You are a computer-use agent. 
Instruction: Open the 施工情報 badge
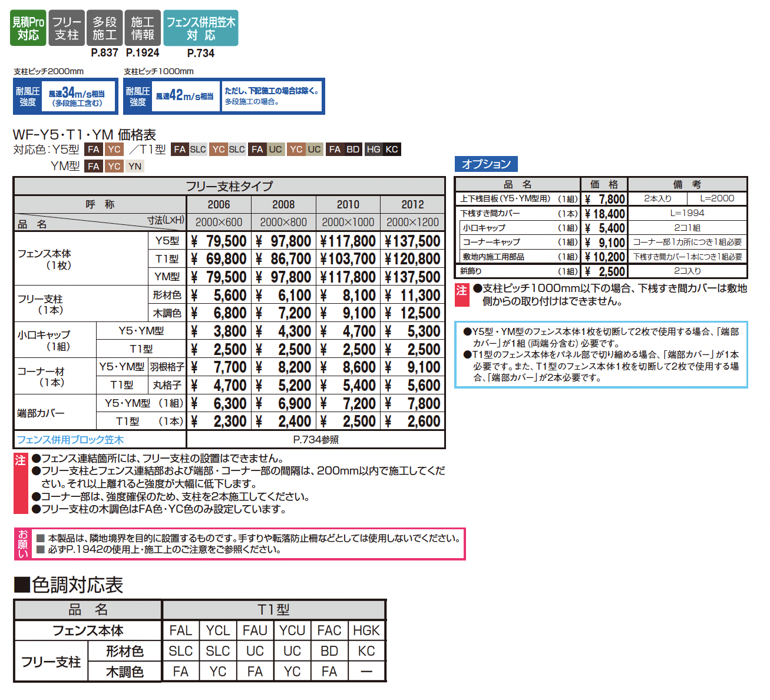(x=142, y=28)
